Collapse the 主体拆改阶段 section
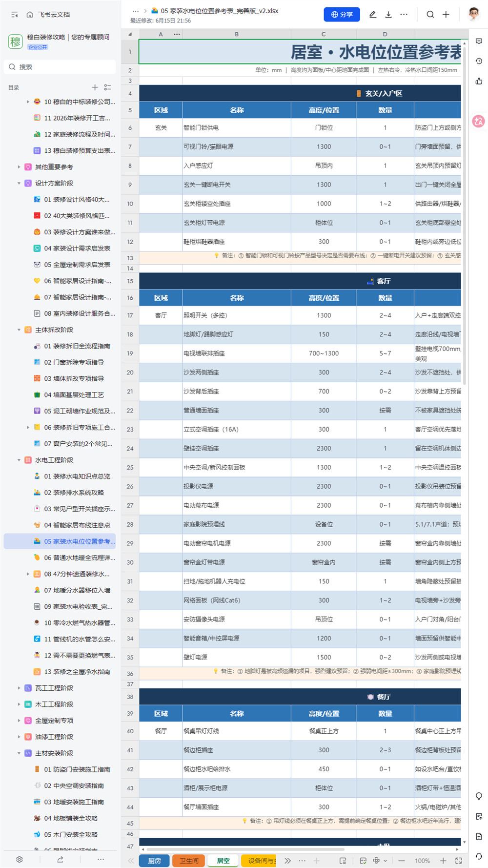 19,330
